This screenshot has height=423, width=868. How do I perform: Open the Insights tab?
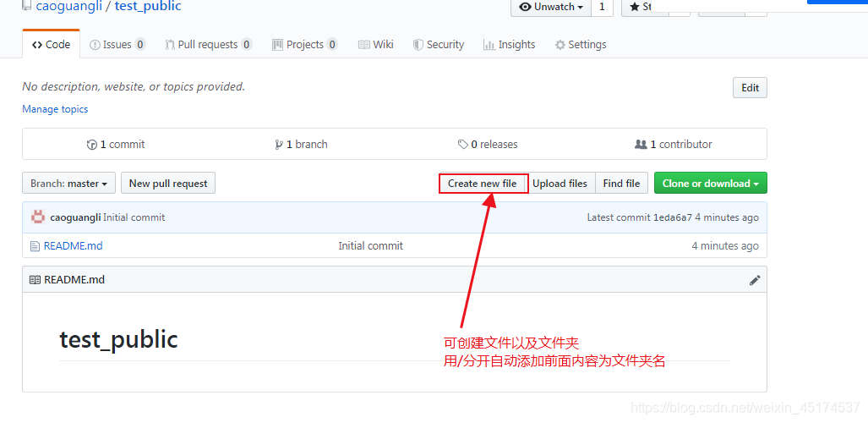(x=510, y=44)
